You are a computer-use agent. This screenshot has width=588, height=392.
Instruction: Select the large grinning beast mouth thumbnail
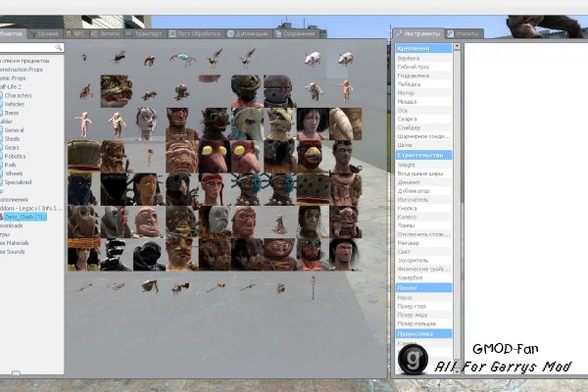[117, 91]
